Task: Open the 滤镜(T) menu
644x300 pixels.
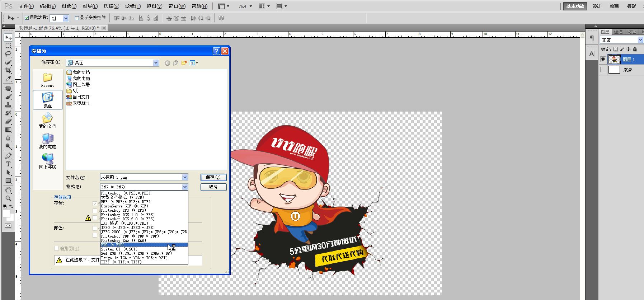Action: pos(133,6)
